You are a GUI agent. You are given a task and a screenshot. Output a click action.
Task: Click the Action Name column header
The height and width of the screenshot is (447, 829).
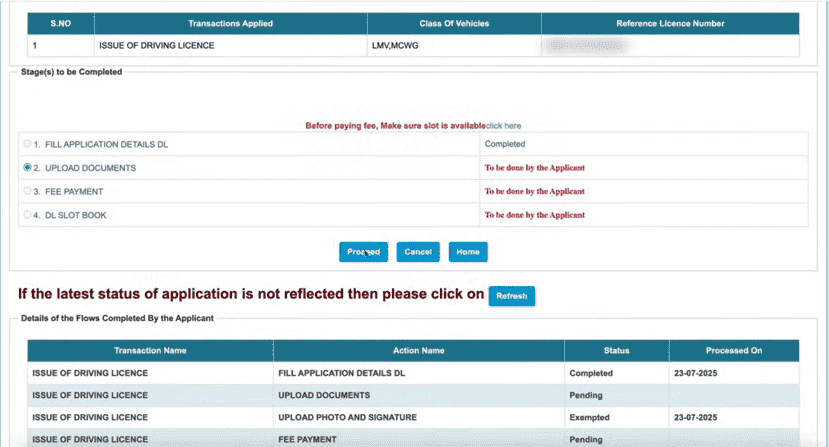coord(418,351)
